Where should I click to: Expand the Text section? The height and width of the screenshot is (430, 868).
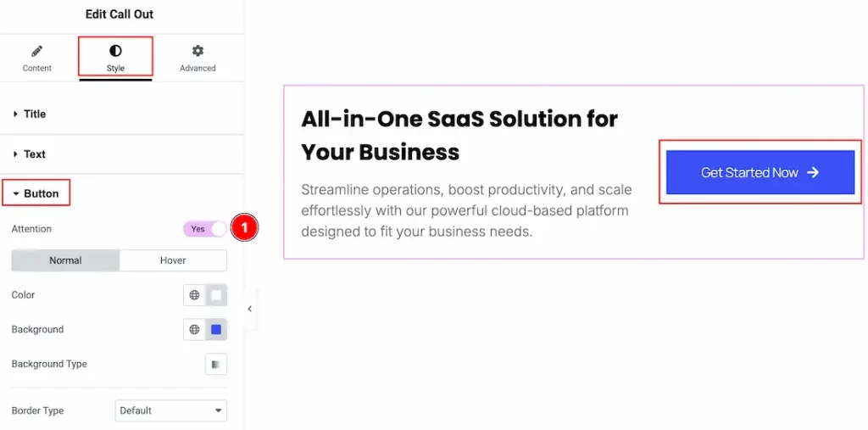point(34,154)
